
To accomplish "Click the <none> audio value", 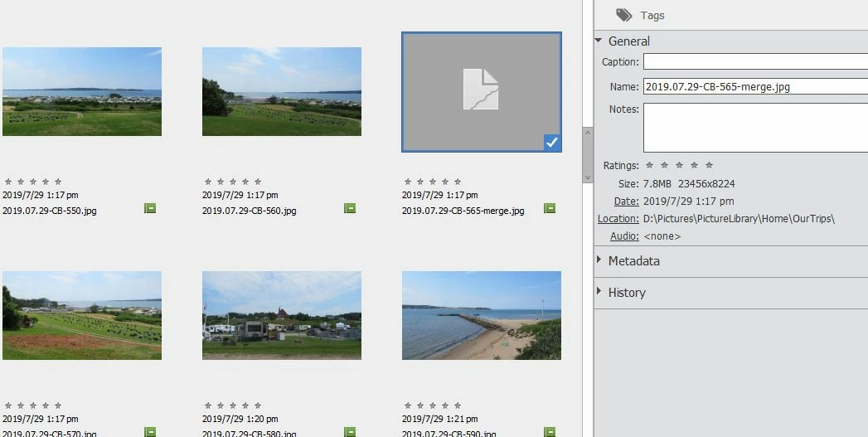I will [662, 236].
